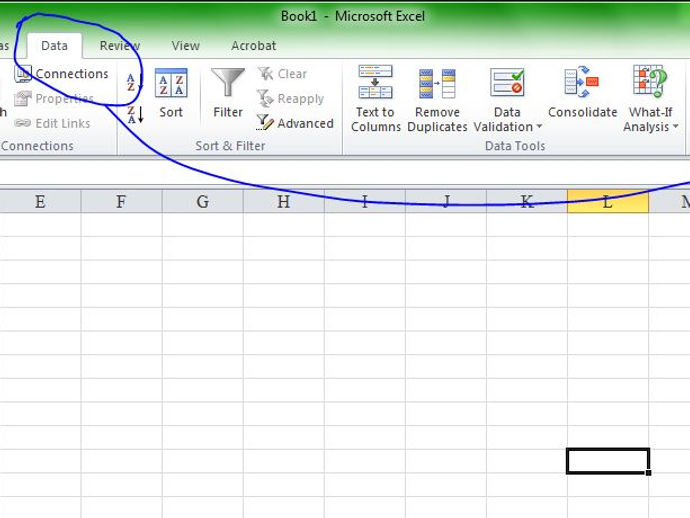Select column I header
690x518 pixels.
[365, 202]
